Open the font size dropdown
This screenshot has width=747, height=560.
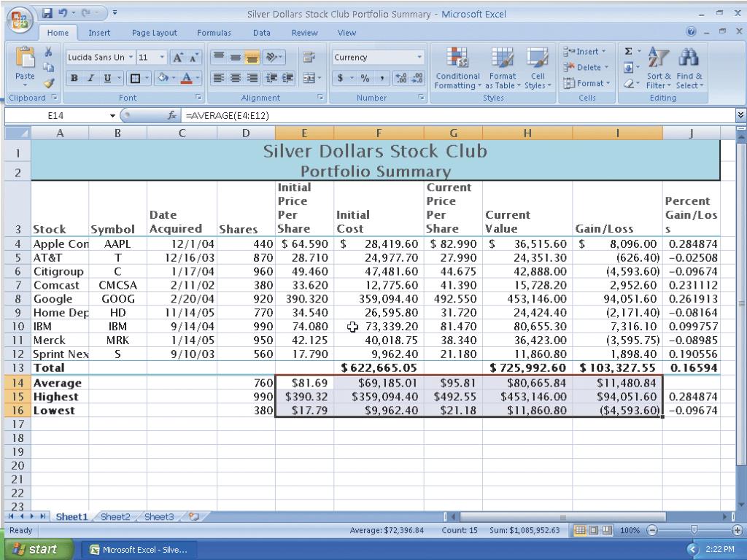pyautogui.click(x=162, y=58)
